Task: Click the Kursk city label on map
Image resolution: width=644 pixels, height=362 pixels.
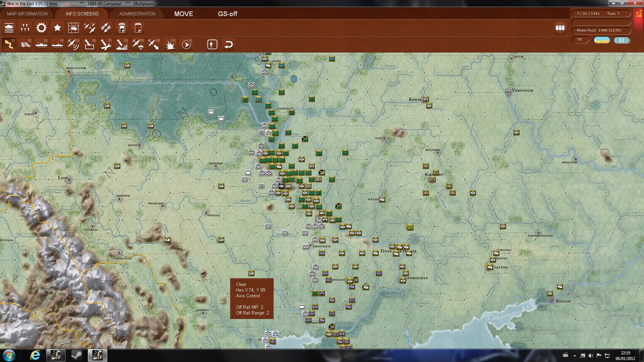Action: click(415, 100)
